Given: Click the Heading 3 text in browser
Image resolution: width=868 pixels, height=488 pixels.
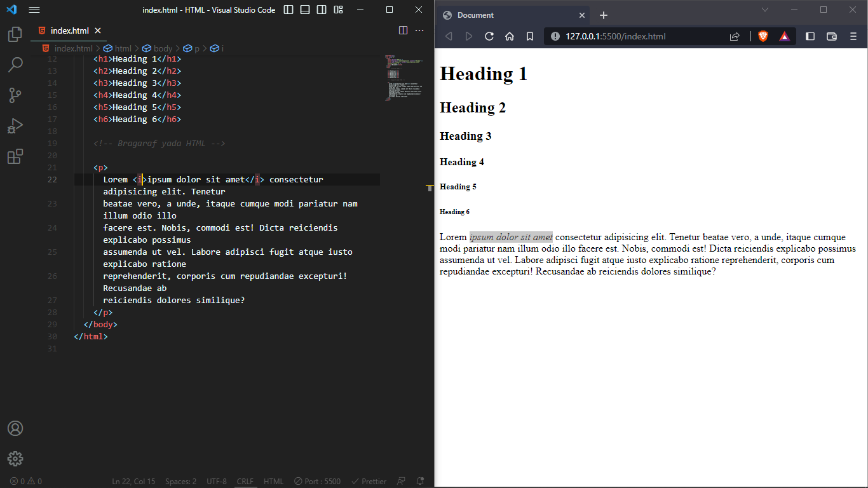Looking at the screenshot, I should coord(466,136).
